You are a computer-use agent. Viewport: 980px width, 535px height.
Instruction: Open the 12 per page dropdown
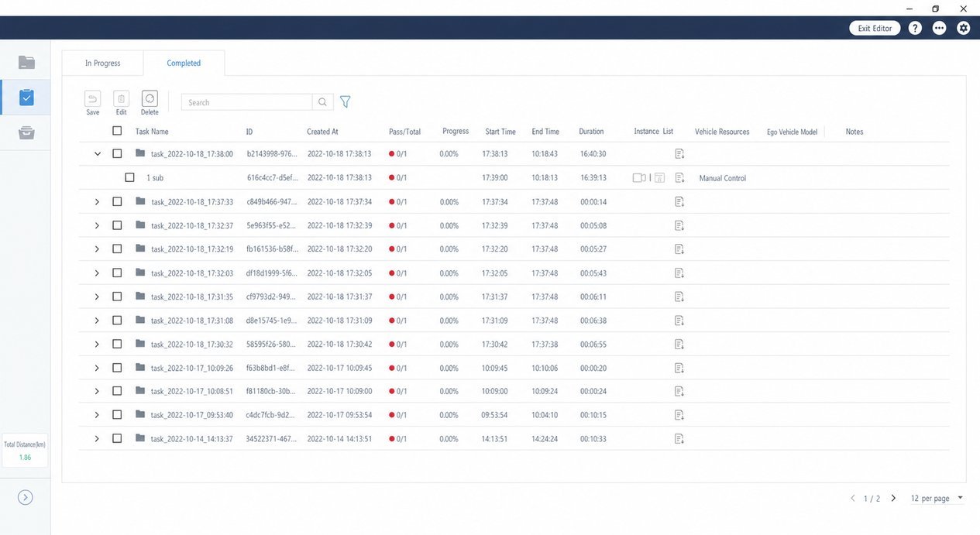[937, 498]
